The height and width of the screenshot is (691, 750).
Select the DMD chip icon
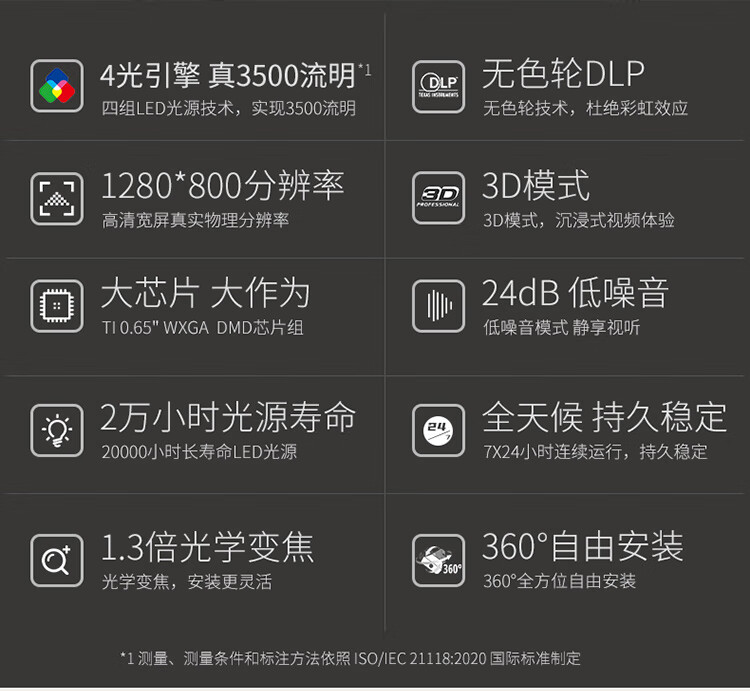(57, 306)
